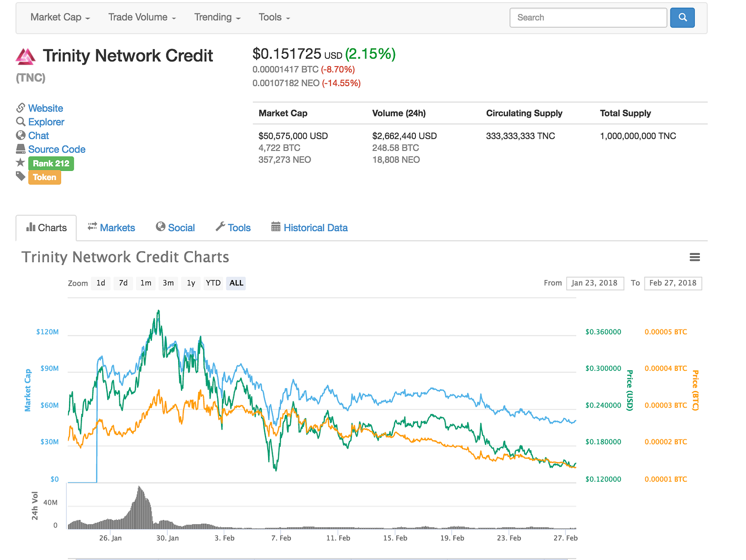Click the link icon beside Website
This screenshot has height=560, width=746.
pos(21,108)
